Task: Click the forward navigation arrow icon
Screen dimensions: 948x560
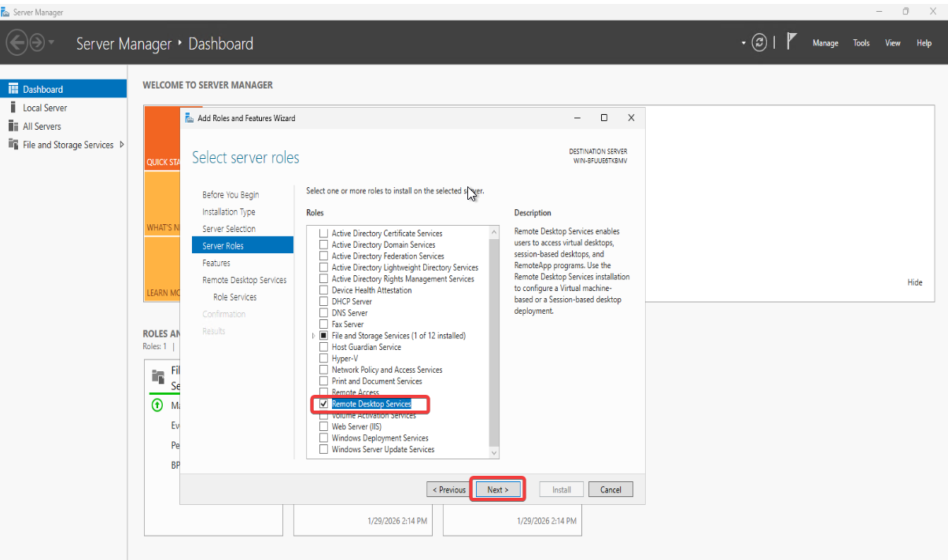Action: pyautogui.click(x=36, y=43)
